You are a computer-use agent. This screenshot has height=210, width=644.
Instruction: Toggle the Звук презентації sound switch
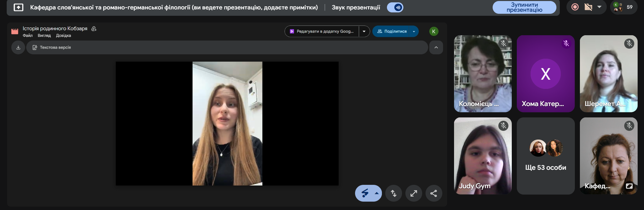[395, 7]
